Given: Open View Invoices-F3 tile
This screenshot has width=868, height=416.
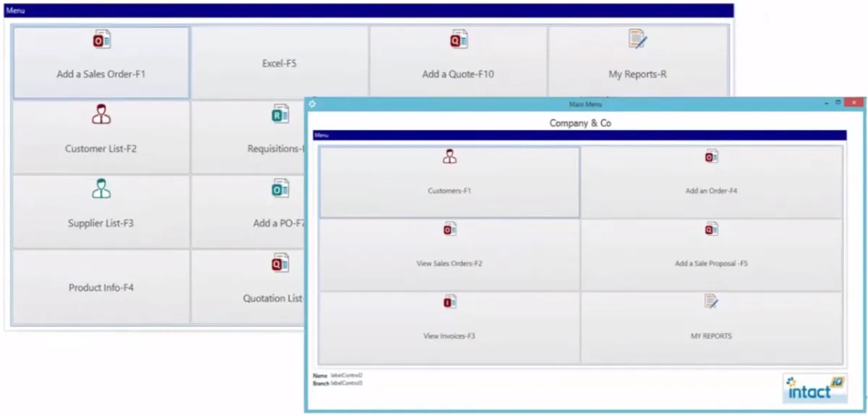Looking at the screenshot, I should [x=449, y=327].
